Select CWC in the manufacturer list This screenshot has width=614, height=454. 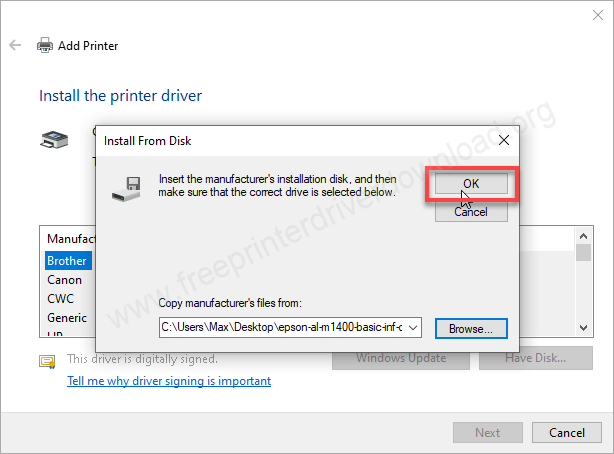point(60,298)
